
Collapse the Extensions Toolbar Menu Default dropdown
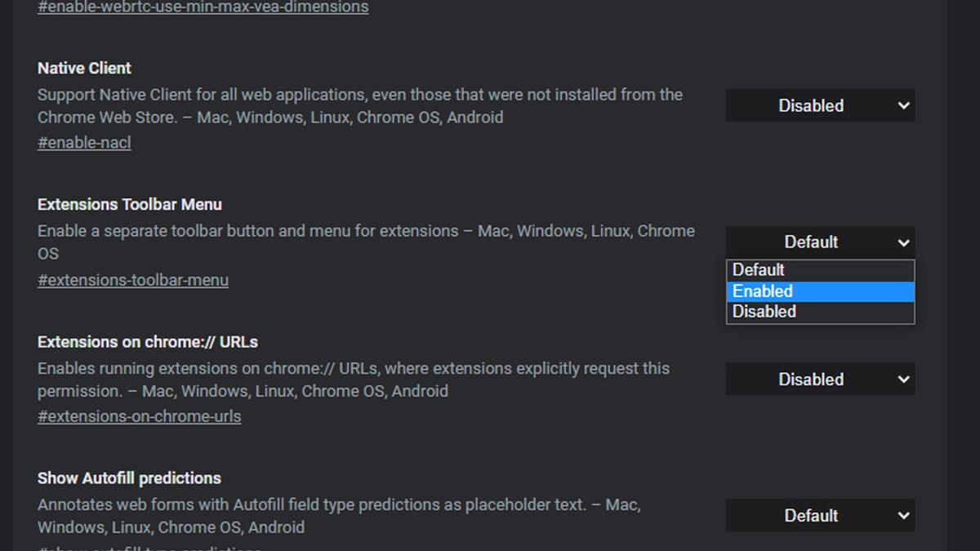tap(819, 242)
